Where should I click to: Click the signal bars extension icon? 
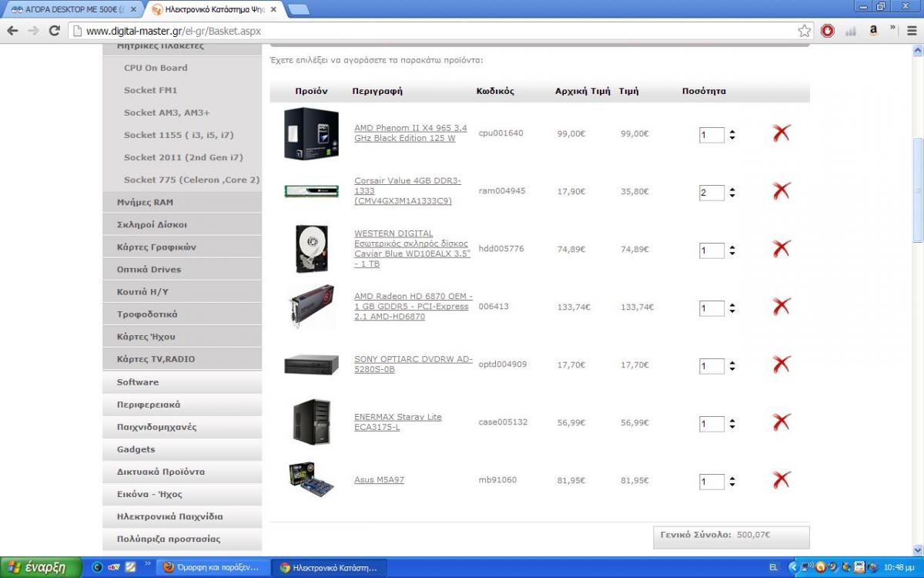851,32
